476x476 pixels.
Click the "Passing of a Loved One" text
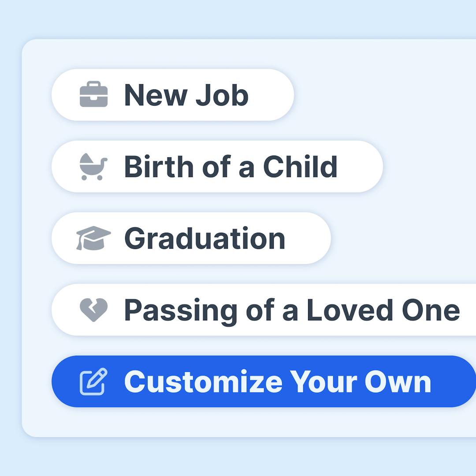click(292, 310)
